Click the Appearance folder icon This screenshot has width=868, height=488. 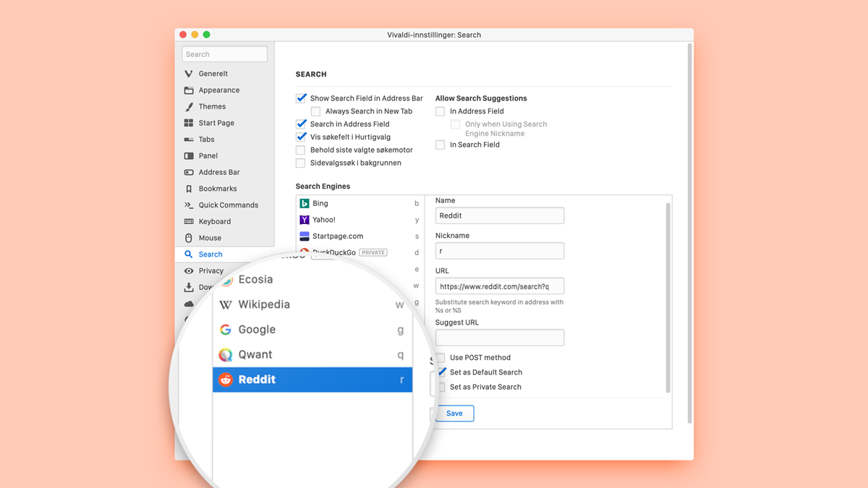[189, 90]
